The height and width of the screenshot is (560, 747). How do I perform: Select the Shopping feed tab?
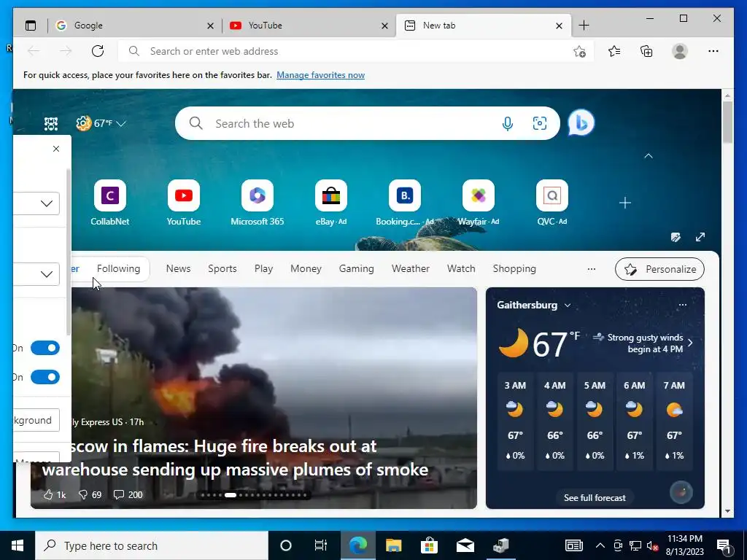514,268
